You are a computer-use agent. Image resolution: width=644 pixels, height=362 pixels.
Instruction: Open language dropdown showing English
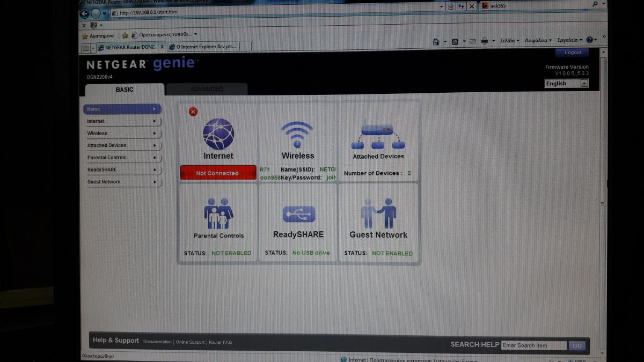pyautogui.click(x=567, y=83)
